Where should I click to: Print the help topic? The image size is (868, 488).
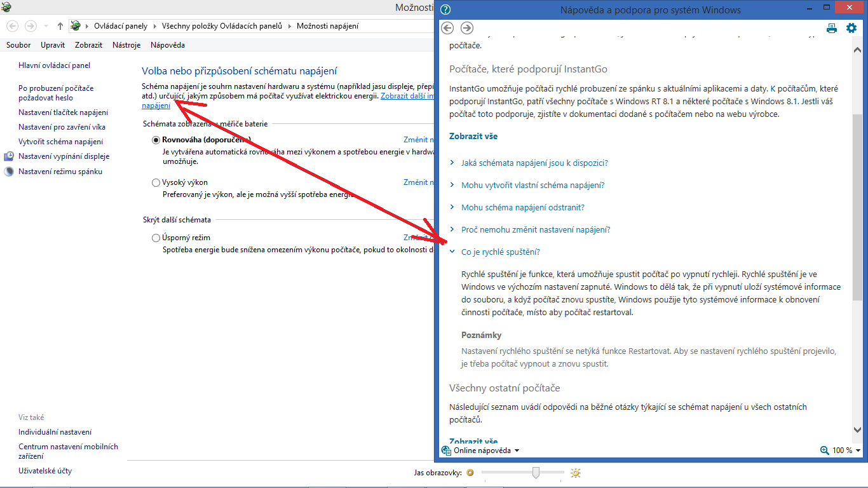point(832,28)
